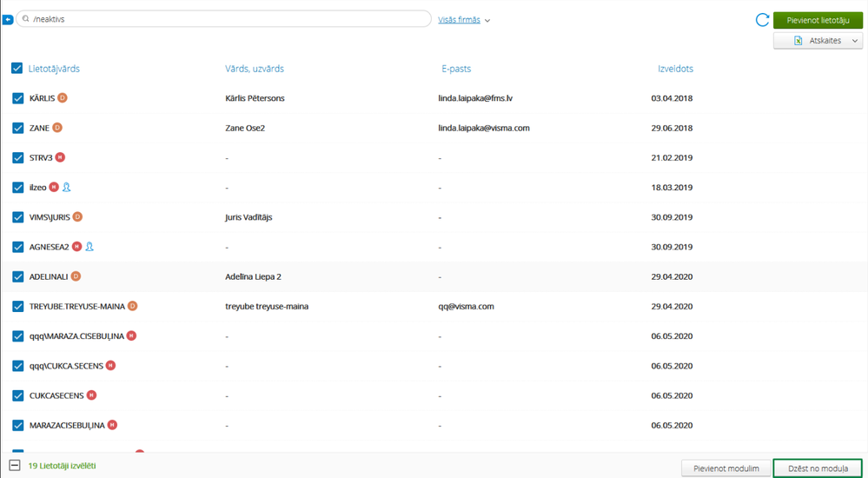Click the D badge next to ADELINALI

76,276
